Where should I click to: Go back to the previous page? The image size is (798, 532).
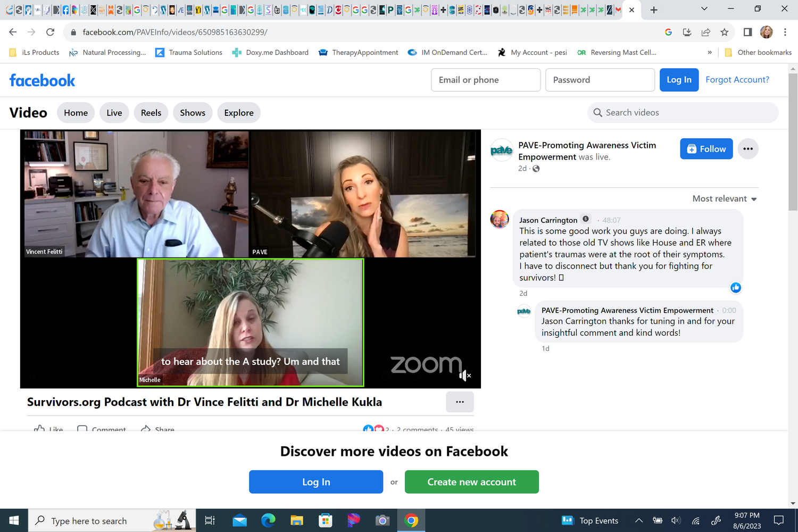point(13,32)
